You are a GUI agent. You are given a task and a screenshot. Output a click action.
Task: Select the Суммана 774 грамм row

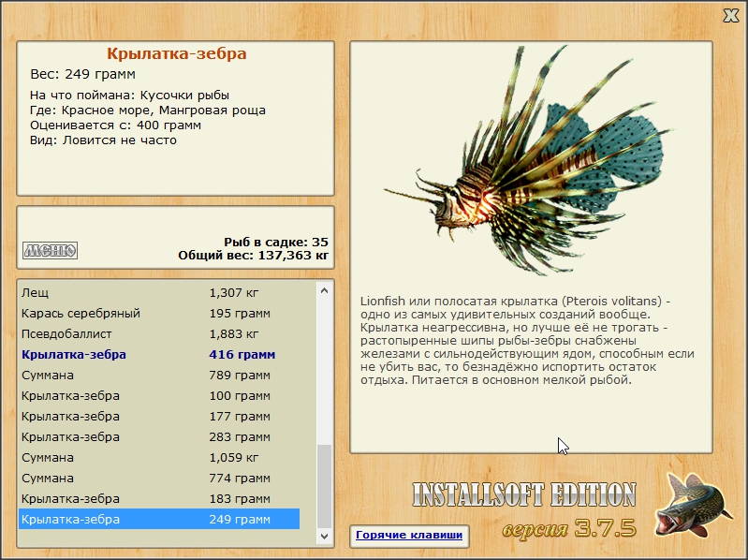coord(159,478)
